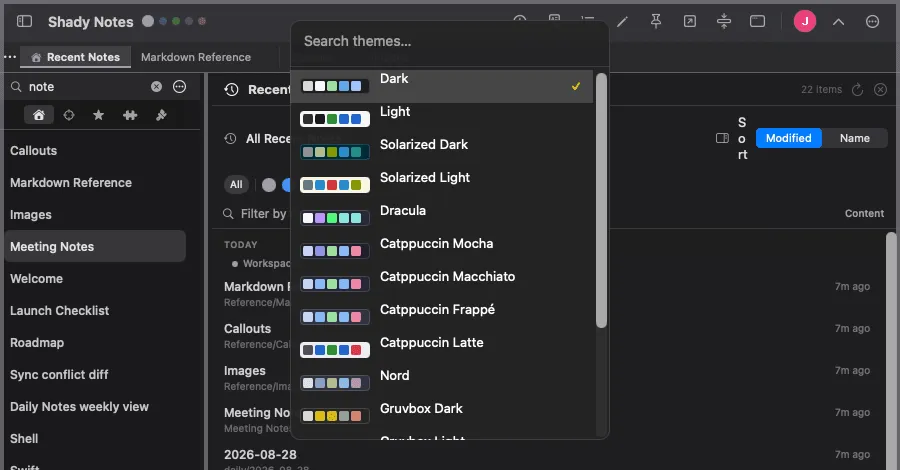Viewport: 900px width, 470px height.
Task: Click the 22 items count label
Action: [821, 90]
